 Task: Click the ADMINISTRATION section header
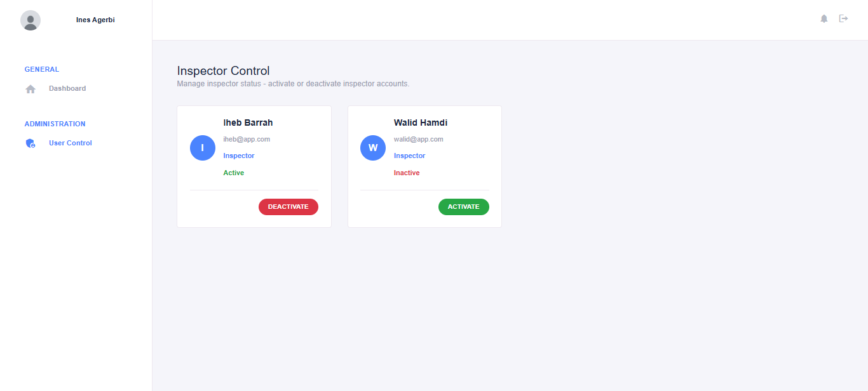click(x=55, y=124)
